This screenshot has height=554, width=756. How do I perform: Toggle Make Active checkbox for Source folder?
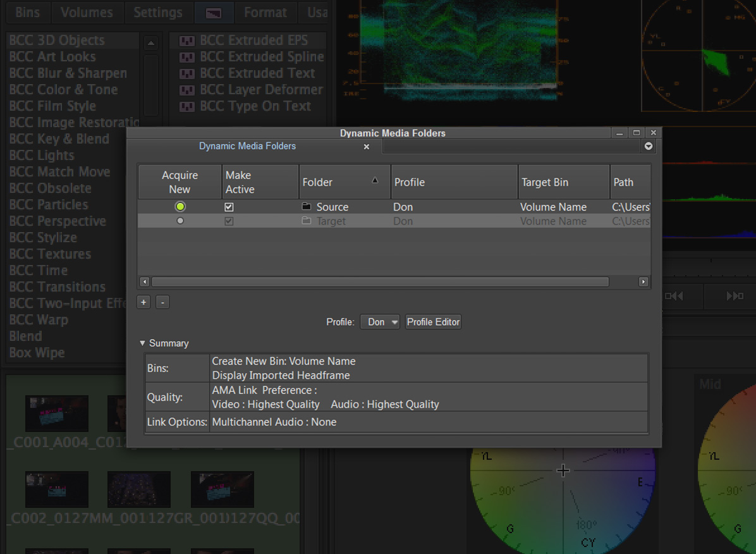click(x=229, y=207)
